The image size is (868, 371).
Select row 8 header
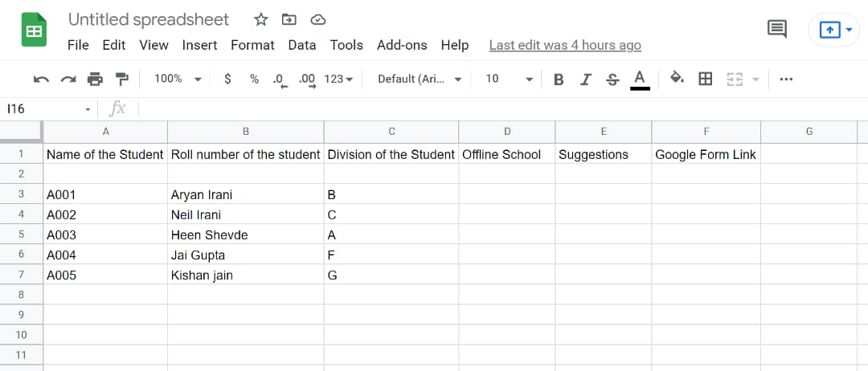[21, 295]
